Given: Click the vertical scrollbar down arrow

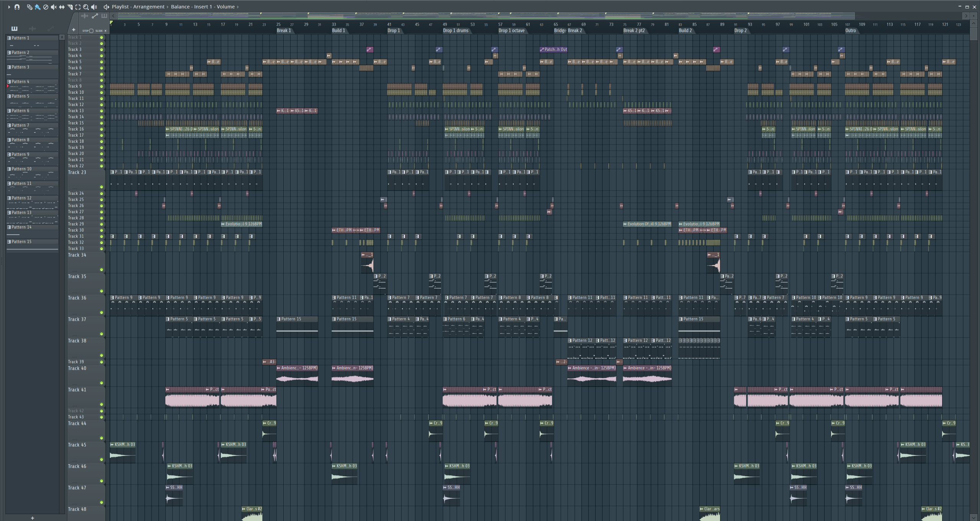Looking at the screenshot, I should pyautogui.click(x=974, y=518).
